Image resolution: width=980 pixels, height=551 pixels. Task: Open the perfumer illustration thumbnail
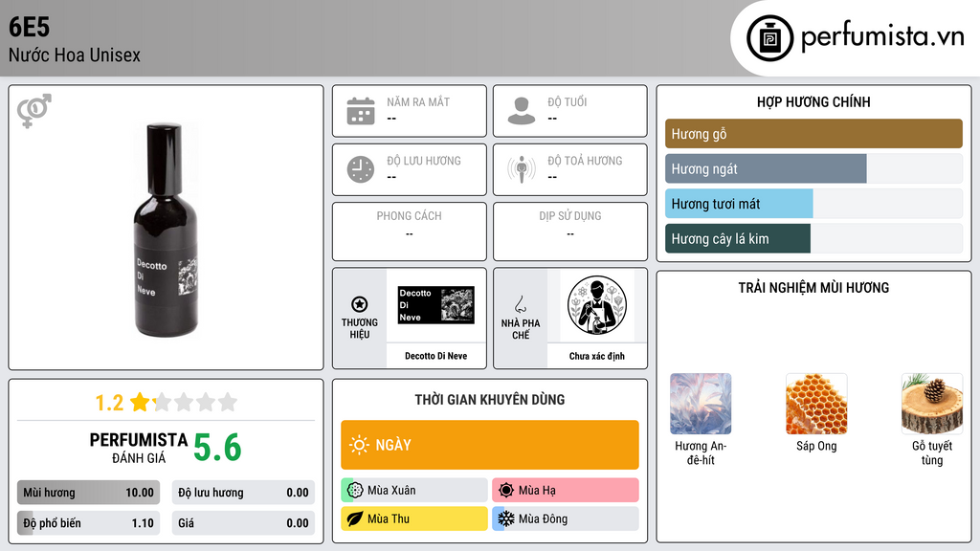tap(597, 305)
